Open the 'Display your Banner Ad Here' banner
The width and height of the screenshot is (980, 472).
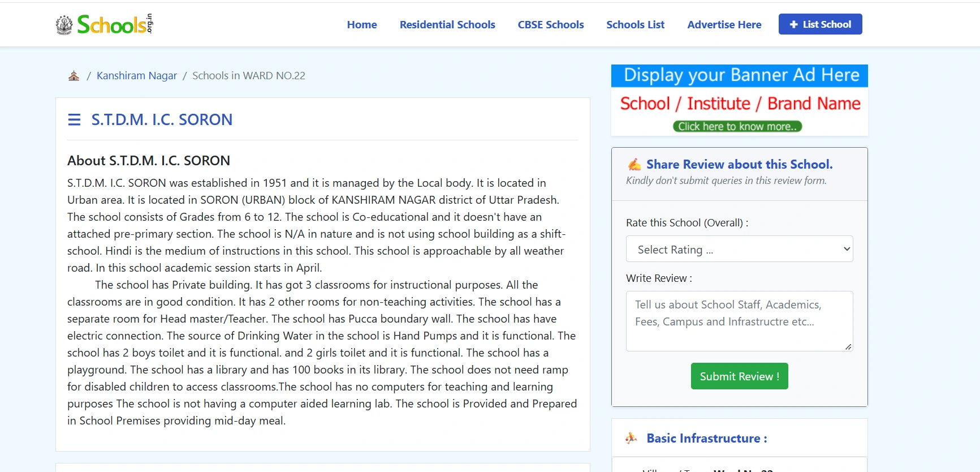pyautogui.click(x=740, y=100)
